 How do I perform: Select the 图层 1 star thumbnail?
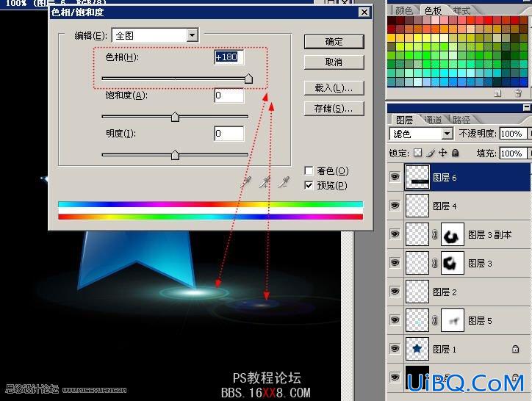(417, 349)
